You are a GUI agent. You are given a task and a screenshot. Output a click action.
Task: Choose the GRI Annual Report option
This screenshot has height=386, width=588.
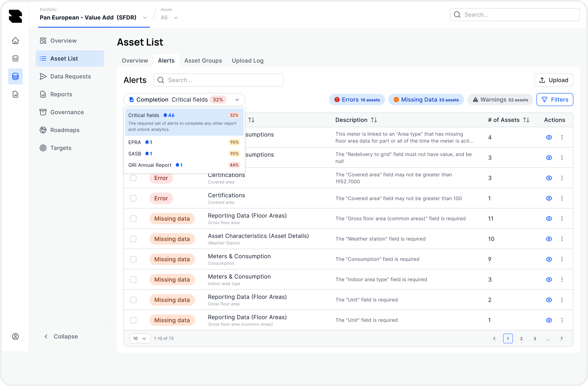pos(184,165)
